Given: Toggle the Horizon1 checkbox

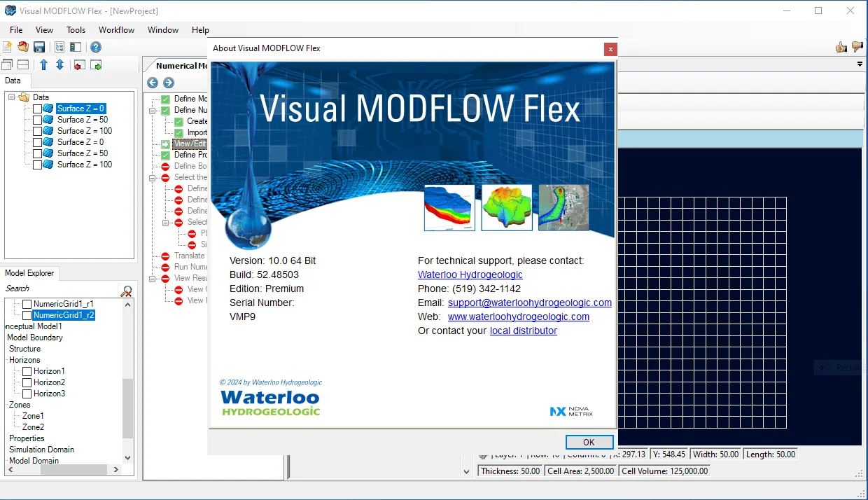Looking at the screenshot, I should 27,371.
